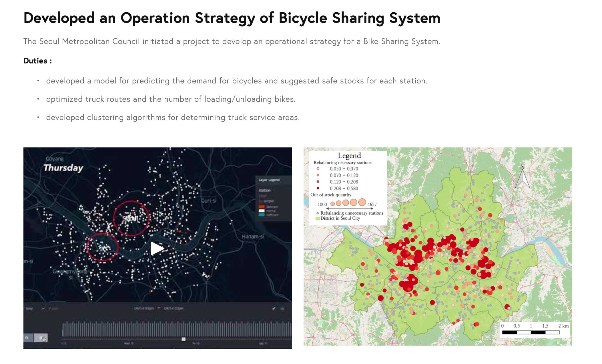Screen dimensions: 602x364
Task: Click the 'Thursday' label in the video
Action: [63, 168]
